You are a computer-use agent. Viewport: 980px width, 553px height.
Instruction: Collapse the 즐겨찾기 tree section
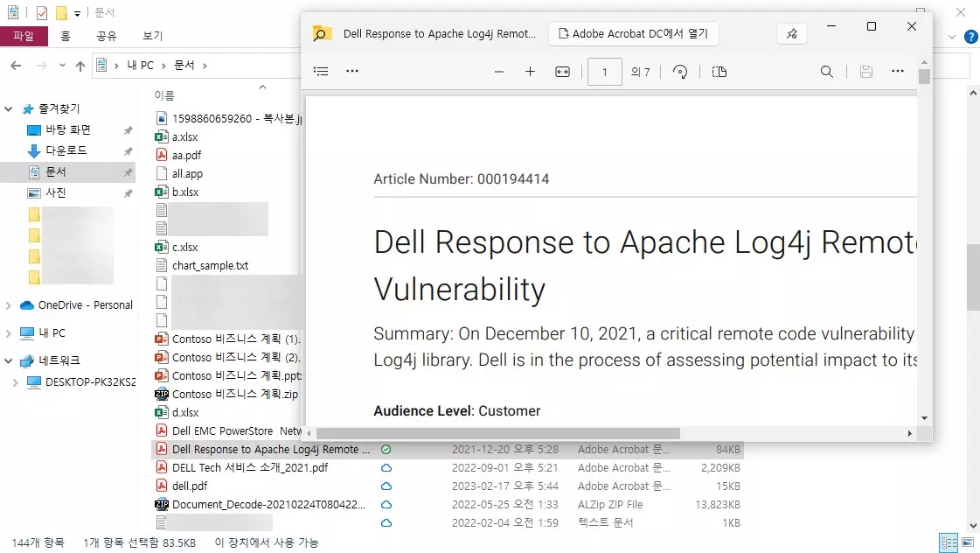(9, 108)
